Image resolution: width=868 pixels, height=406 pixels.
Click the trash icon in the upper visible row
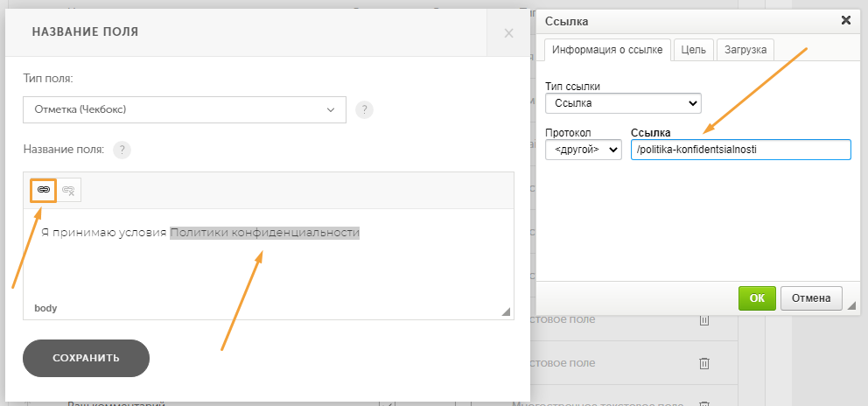click(703, 321)
